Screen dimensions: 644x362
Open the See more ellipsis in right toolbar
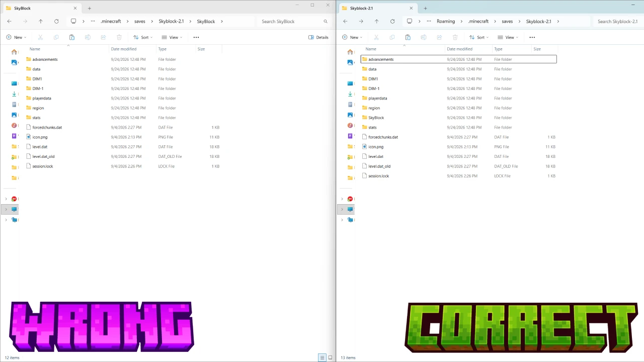pyautogui.click(x=532, y=37)
